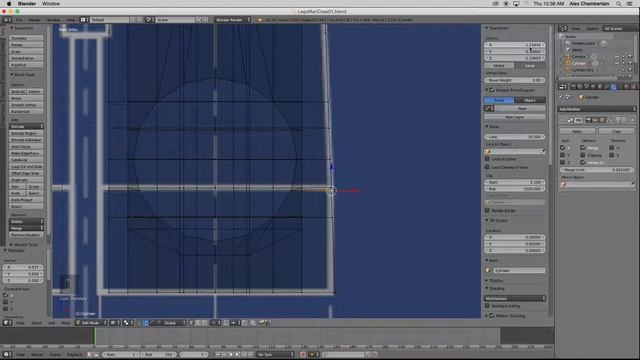Open the Select menu in 3D view header
This screenshot has height=360, width=640.
pyautogui.click(x=37, y=323)
